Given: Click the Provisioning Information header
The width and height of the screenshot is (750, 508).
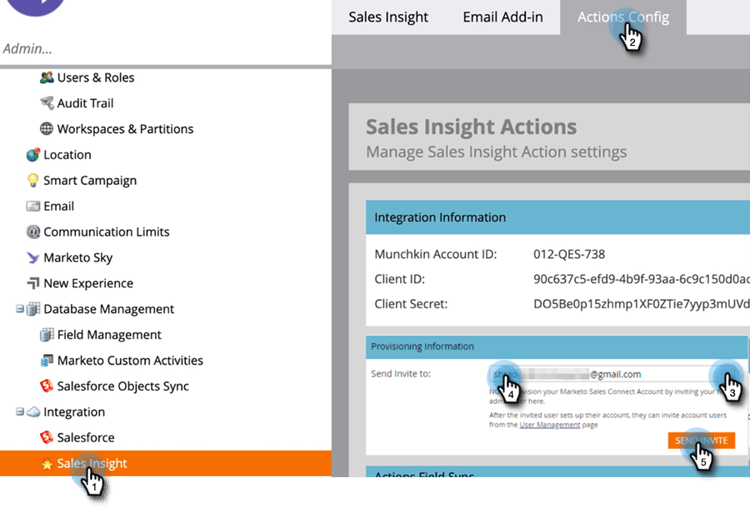Looking at the screenshot, I should [557, 346].
